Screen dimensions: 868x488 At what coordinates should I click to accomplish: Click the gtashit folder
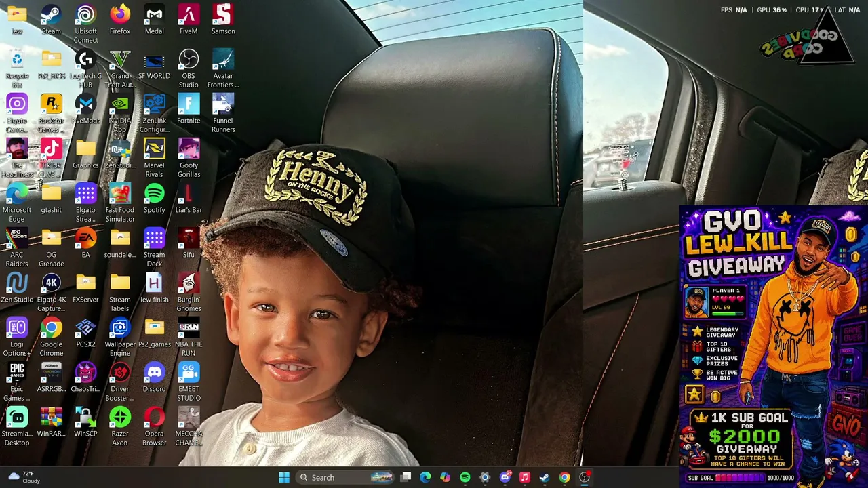pos(51,199)
